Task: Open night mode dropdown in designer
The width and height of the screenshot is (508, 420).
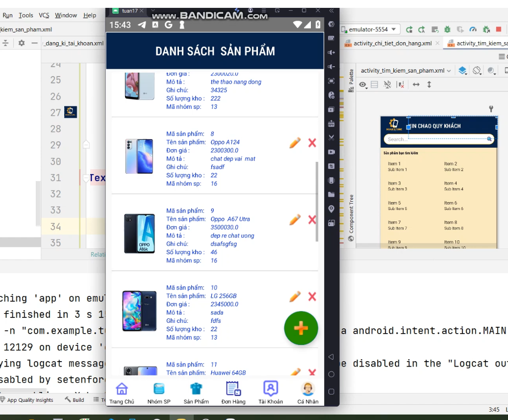Action: point(491,71)
